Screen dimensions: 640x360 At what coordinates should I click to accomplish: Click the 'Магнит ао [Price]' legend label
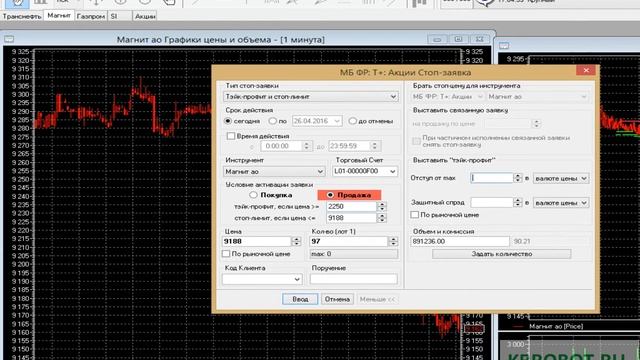coord(556,326)
